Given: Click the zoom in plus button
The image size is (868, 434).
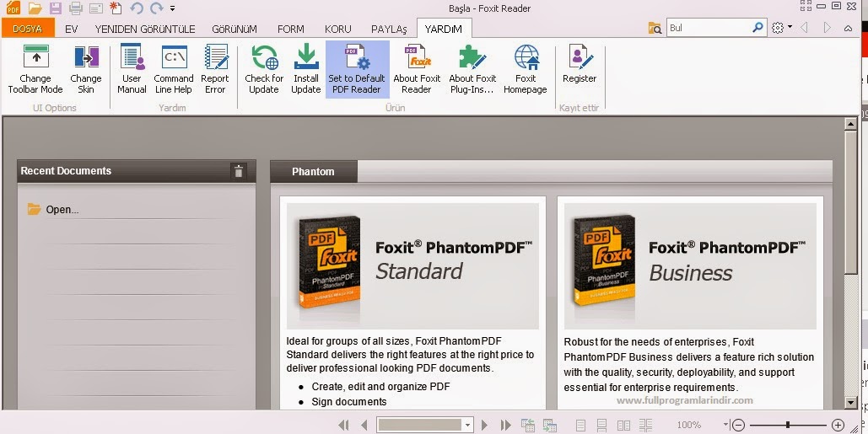Looking at the screenshot, I should (838, 426).
